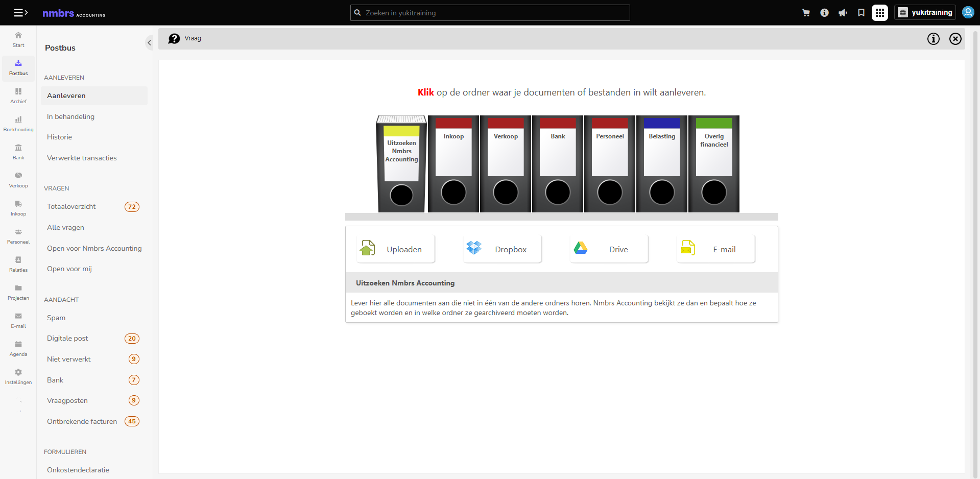This screenshot has height=479, width=980.
Task: Go to Boekhouding sidebar icon
Action: 18,124
